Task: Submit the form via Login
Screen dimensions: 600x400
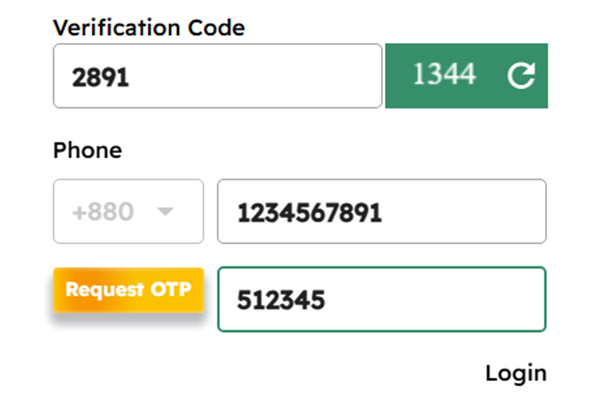Action: point(516,373)
